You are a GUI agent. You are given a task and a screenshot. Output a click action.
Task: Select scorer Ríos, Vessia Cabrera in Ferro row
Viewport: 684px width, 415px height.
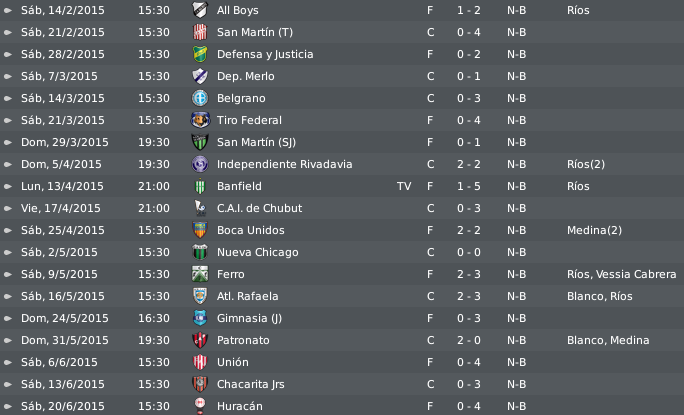(x=621, y=274)
